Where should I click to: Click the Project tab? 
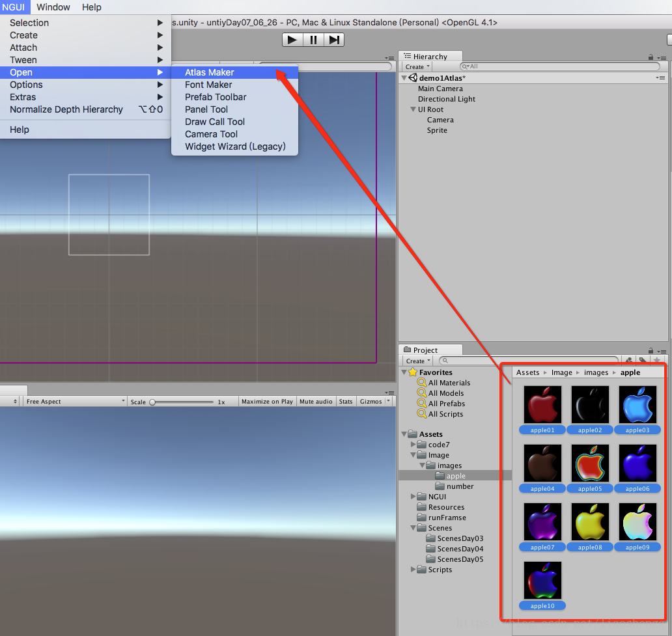pos(430,350)
